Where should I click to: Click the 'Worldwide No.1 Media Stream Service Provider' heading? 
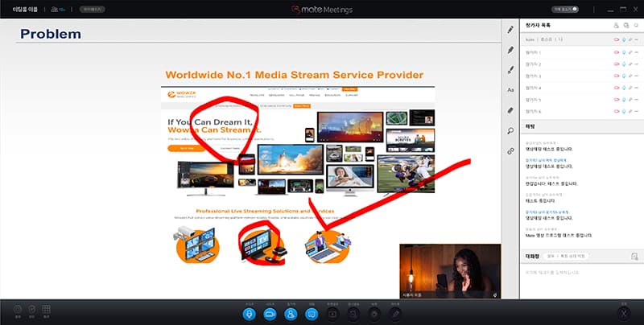coord(294,75)
